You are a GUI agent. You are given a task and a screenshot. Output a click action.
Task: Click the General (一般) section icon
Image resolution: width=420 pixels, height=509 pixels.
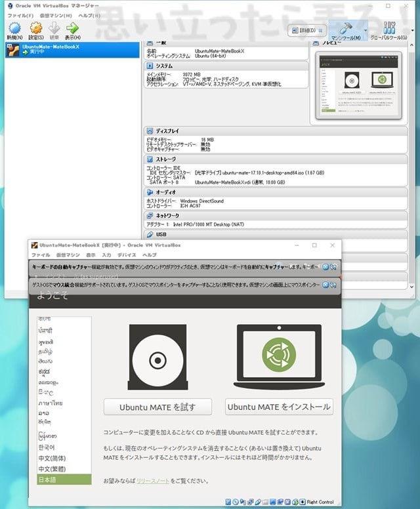[x=150, y=43]
